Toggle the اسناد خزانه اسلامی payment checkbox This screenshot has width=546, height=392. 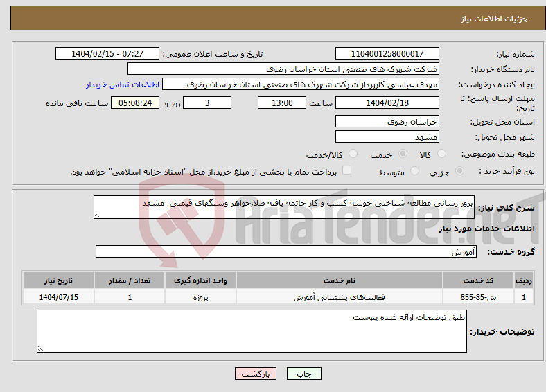[347, 170]
